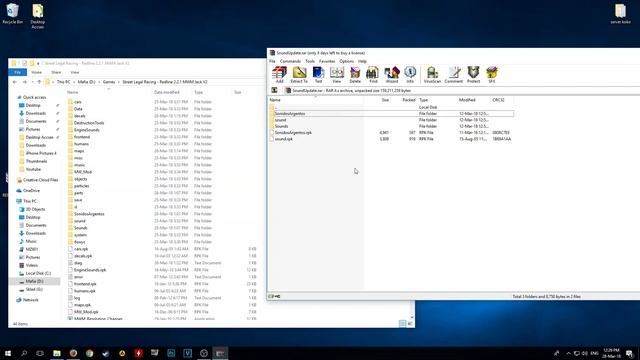640x360 pixels.
Task: Click the ENG language indicator
Action: 594,353
